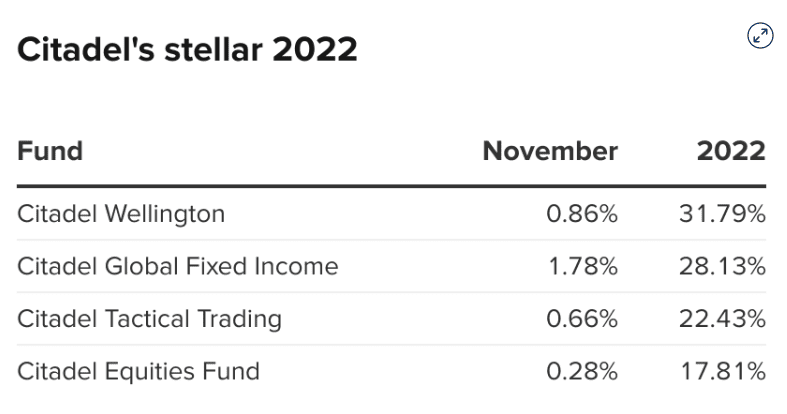The image size is (787, 414).
Task: Click the Citadel Global Fixed Income row
Action: point(178,266)
